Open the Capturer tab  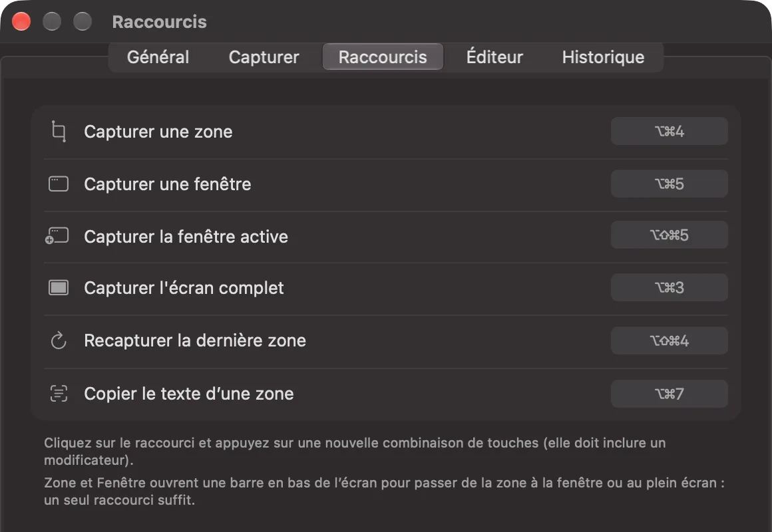[x=264, y=57]
